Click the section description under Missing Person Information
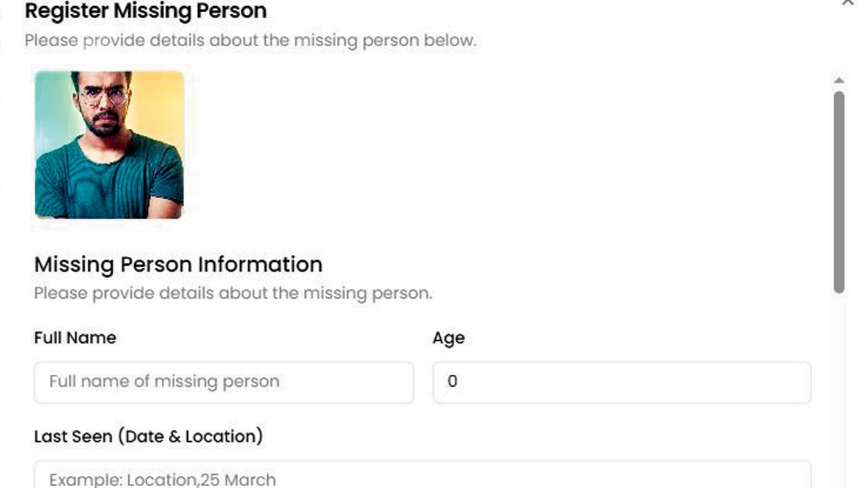Screen dimensions: 868x488 (233, 293)
